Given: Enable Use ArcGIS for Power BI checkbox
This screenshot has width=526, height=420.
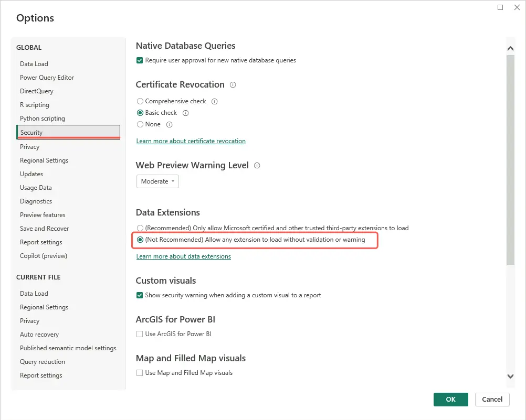Looking at the screenshot, I should (x=140, y=334).
